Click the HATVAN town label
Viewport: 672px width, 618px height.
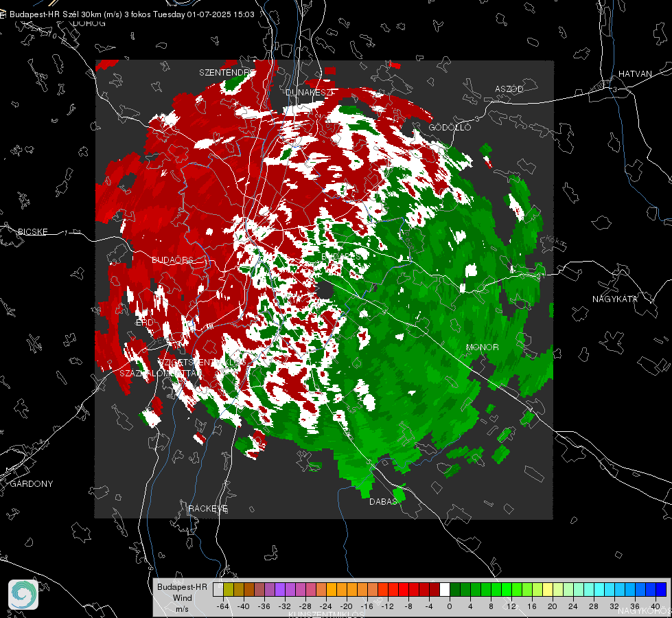point(635,74)
